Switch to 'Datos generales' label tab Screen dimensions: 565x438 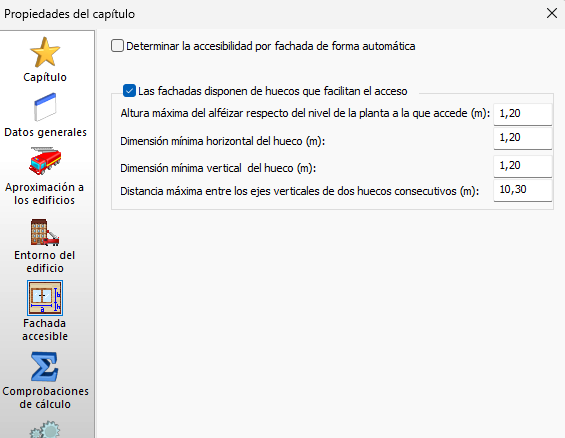pyautogui.click(x=45, y=132)
